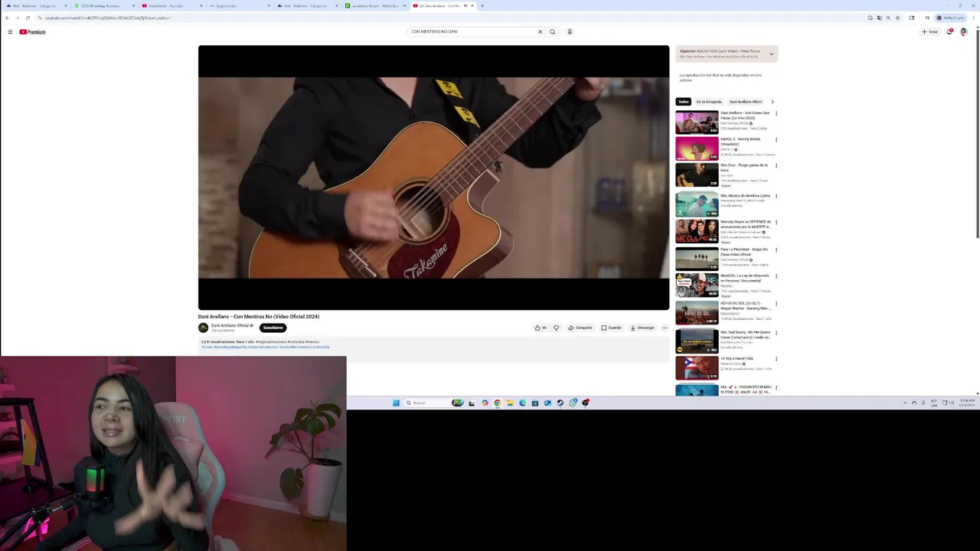Image resolution: width=980 pixels, height=551 pixels.
Task: Open the translate page icon in address bar
Action: click(879, 18)
